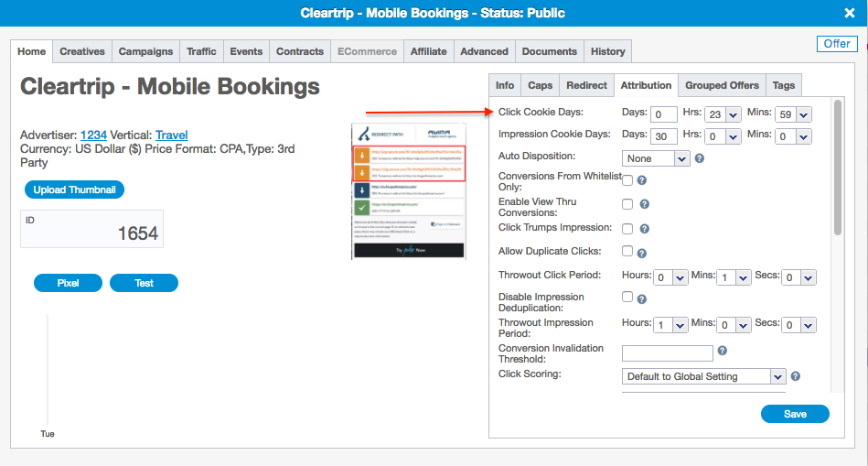Switch to Campaigns tab
The width and height of the screenshot is (868, 466).
tap(145, 51)
